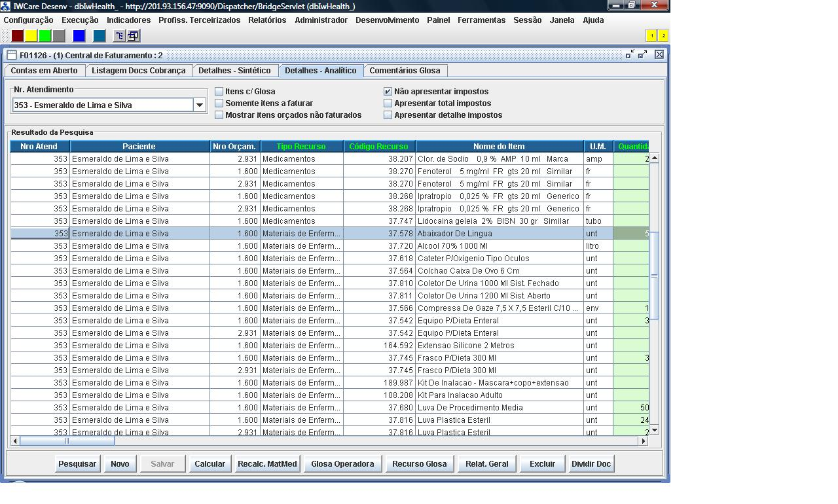Image resolution: width=838 pixels, height=504 pixels.
Task: Select the Detalhes - Analítico tab
Action: pyautogui.click(x=321, y=71)
